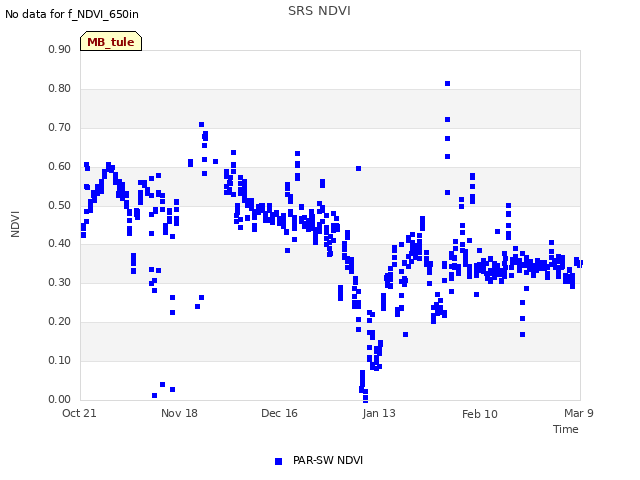Select the SRS NDVI chart title
This screenshot has height=480, width=640.
pos(319,11)
